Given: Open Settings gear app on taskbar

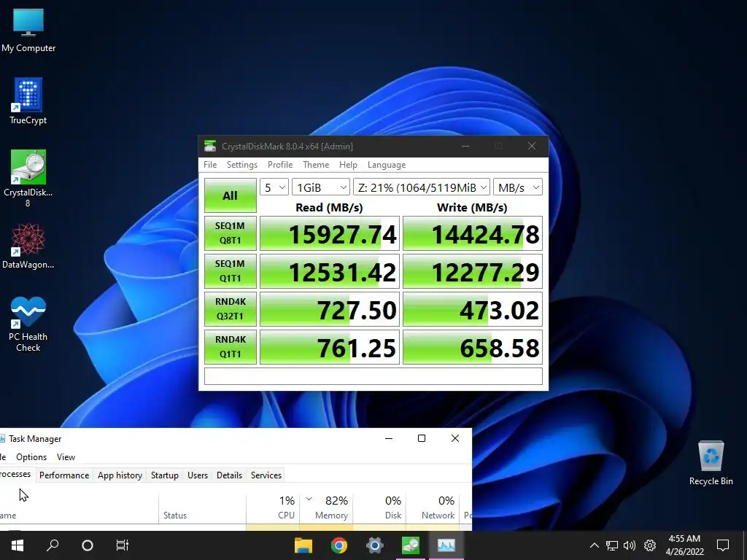Looking at the screenshot, I should [x=374, y=545].
